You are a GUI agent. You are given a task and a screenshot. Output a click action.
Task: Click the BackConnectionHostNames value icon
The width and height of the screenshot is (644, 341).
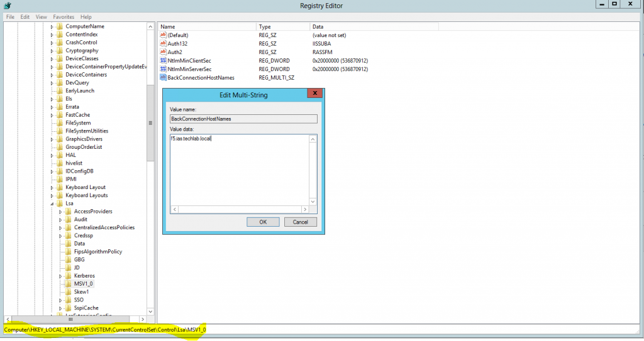coord(164,77)
